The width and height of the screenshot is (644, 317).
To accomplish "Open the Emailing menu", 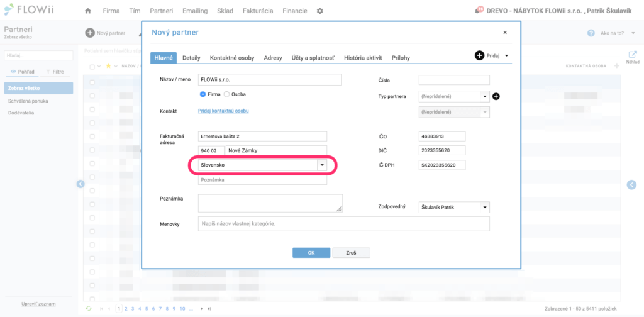I will click(x=195, y=11).
